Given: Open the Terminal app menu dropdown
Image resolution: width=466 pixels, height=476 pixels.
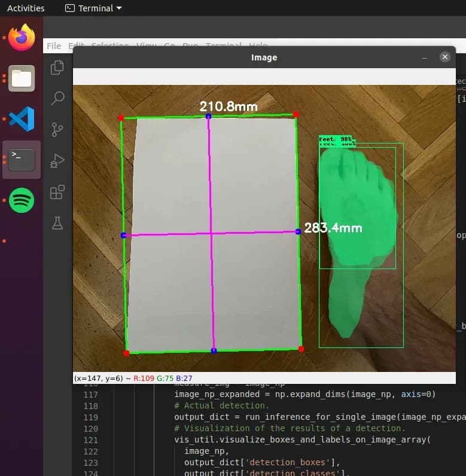Looking at the screenshot, I should (x=93, y=8).
